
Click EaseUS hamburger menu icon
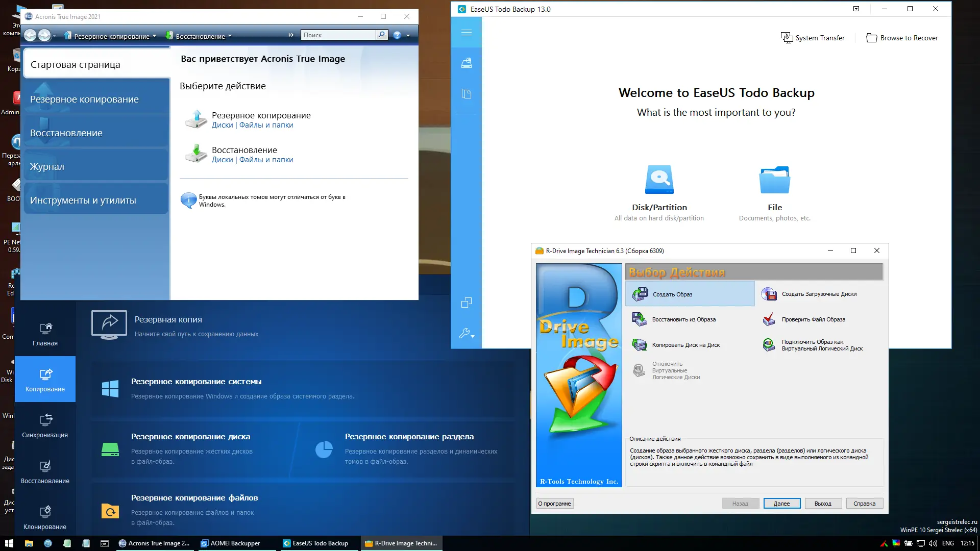(466, 33)
